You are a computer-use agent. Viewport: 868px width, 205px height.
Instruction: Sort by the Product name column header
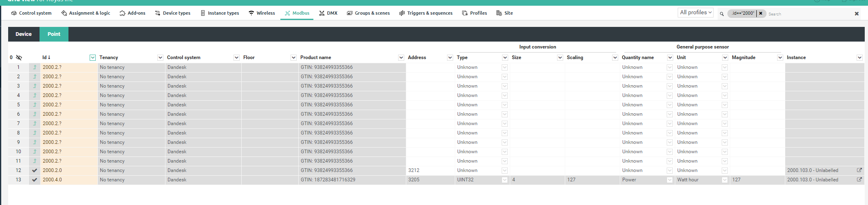pyautogui.click(x=316, y=57)
